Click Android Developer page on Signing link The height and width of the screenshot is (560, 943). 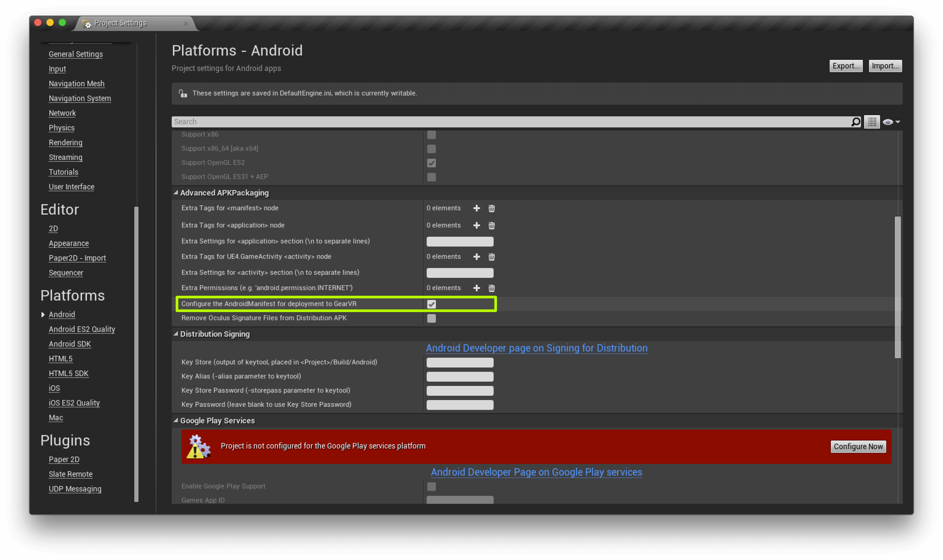pos(537,347)
